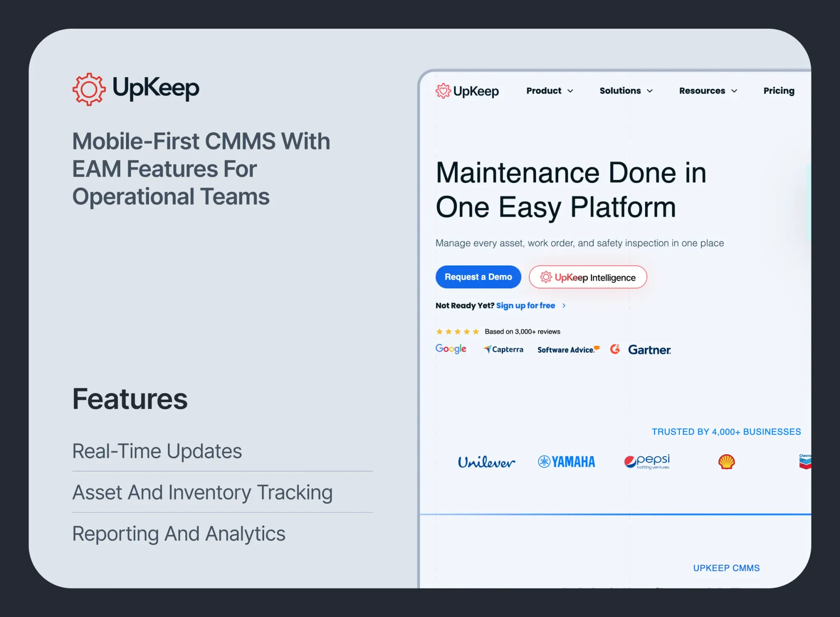Click the Capterra logo
This screenshot has width=840, height=617.
pos(503,349)
